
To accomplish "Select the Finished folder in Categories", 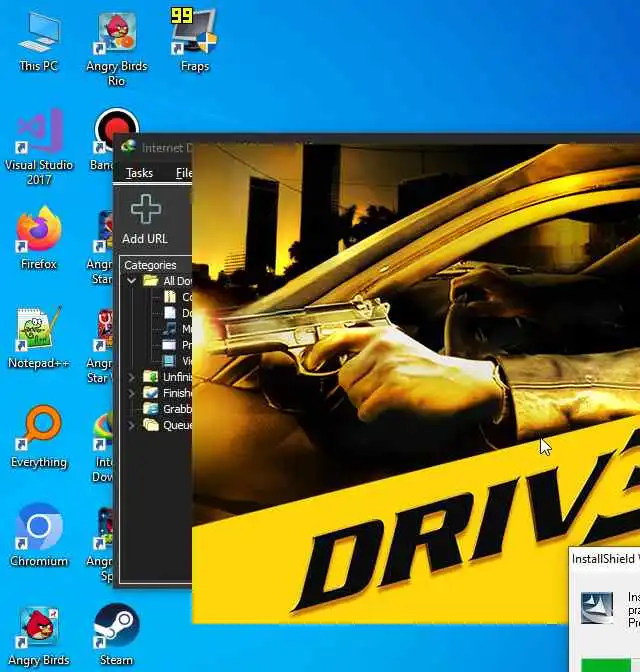I will pos(168,393).
